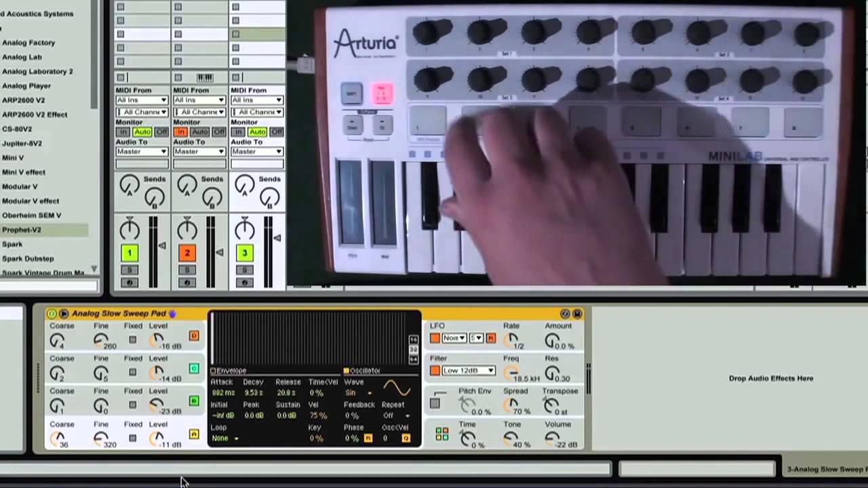Open the filter type dropdown Low 12dB
Viewport: 868px width, 488px height.
click(x=469, y=371)
